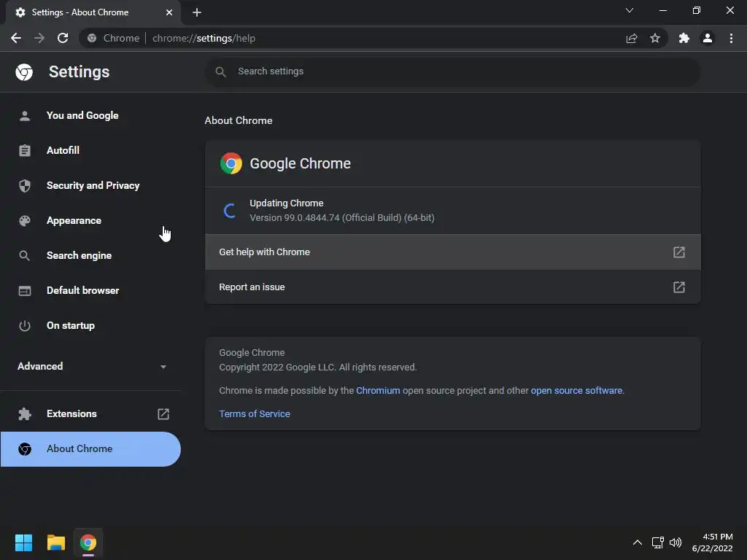The height and width of the screenshot is (560, 747).
Task: Click the On startup power icon
Action: point(25,326)
